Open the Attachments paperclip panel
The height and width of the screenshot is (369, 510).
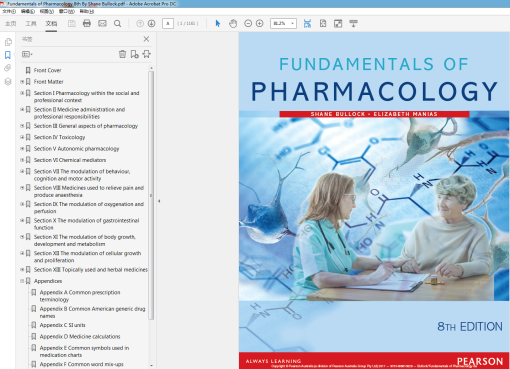tap(8, 68)
